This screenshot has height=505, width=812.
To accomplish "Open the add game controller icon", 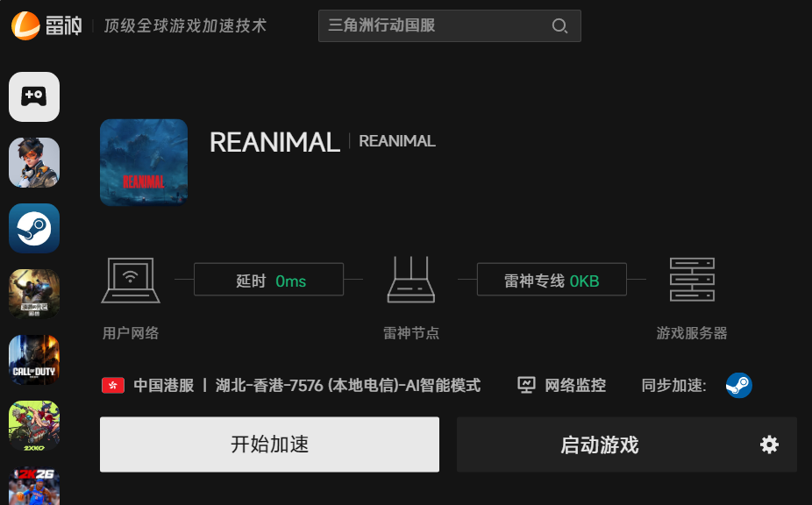I will click(x=34, y=96).
